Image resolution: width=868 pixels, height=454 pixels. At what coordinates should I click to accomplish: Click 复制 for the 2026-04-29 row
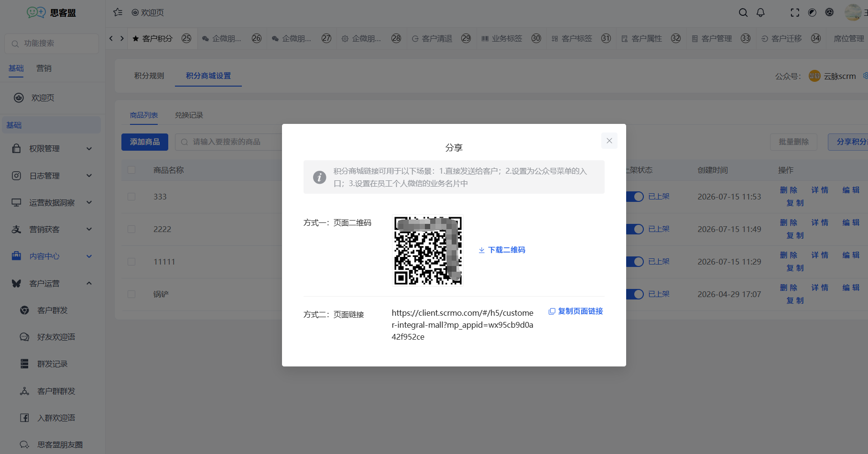[795, 300]
